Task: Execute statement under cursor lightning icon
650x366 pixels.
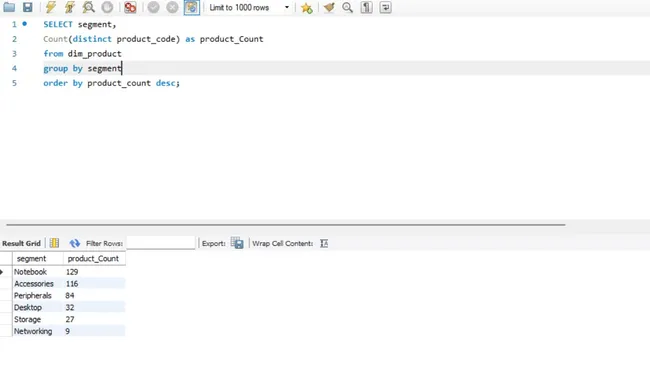Action: tap(69, 7)
